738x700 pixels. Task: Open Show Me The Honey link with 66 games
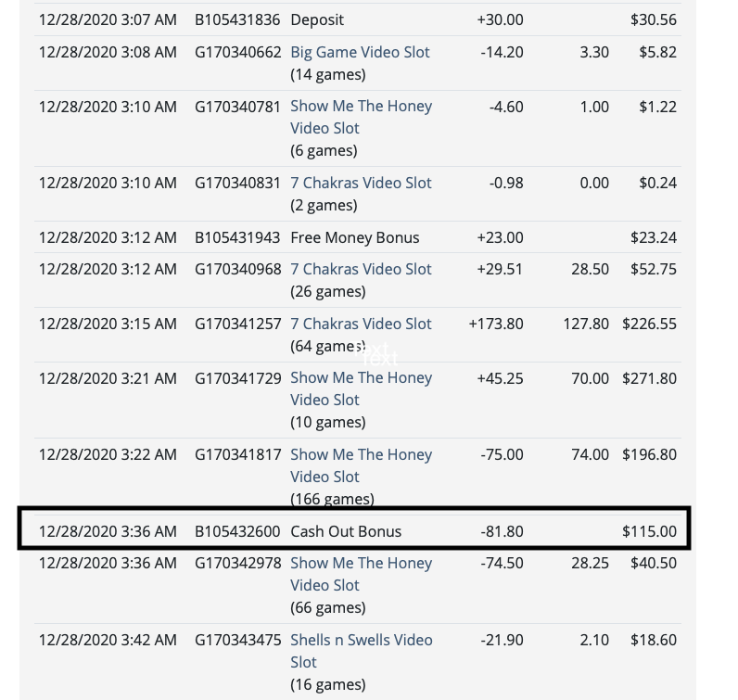tap(361, 574)
